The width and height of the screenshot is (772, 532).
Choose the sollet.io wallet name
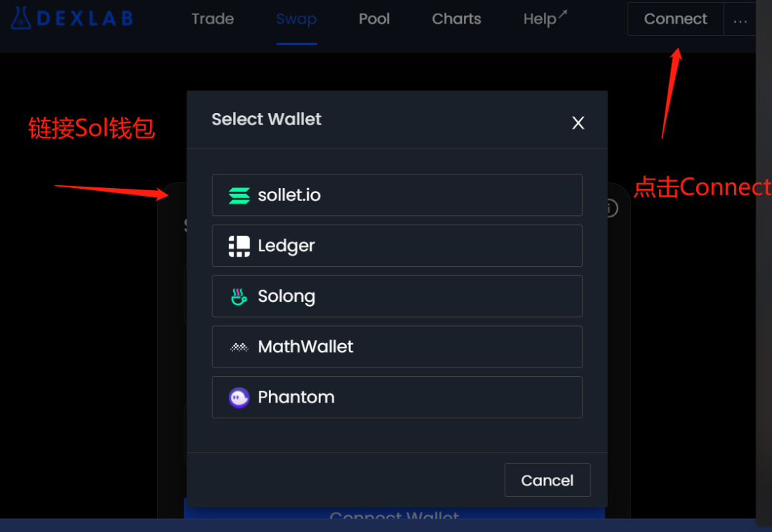point(289,195)
